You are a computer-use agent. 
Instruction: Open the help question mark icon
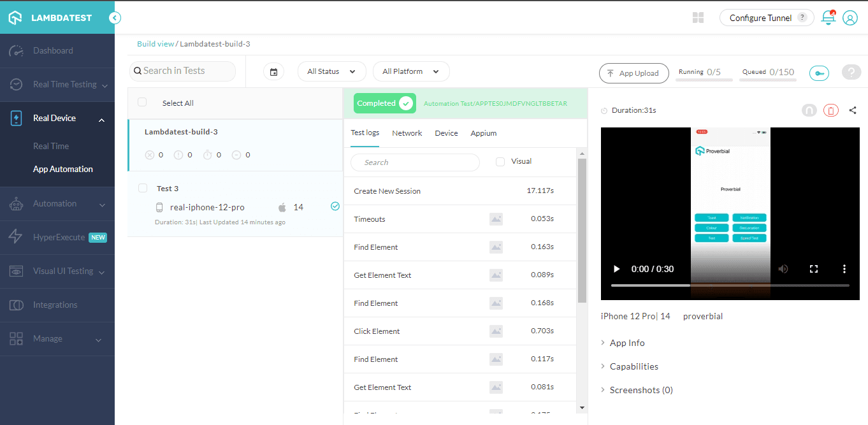pos(851,72)
